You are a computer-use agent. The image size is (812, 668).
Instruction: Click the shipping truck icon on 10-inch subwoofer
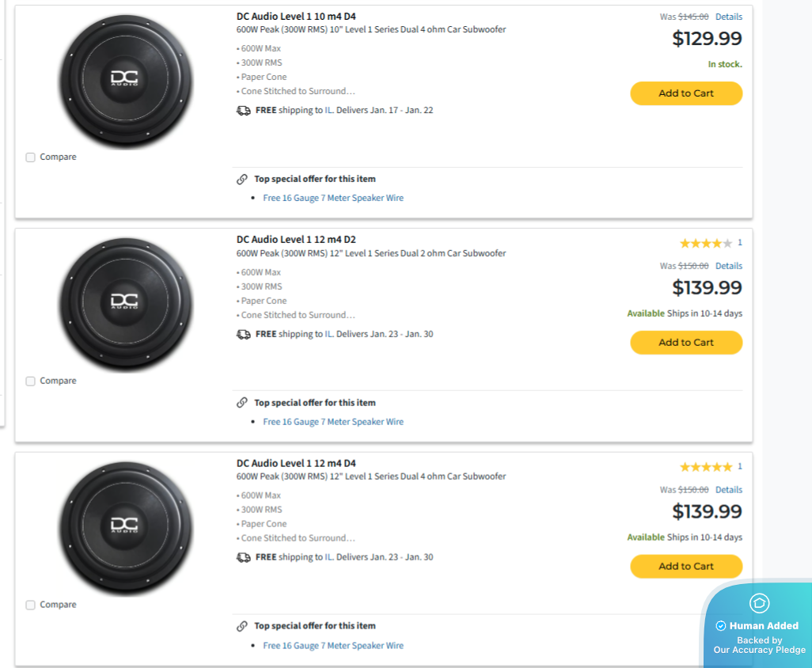[243, 111]
